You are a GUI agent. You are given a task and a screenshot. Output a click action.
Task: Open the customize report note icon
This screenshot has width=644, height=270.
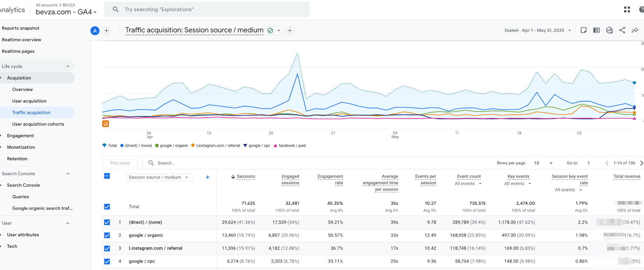click(584, 30)
